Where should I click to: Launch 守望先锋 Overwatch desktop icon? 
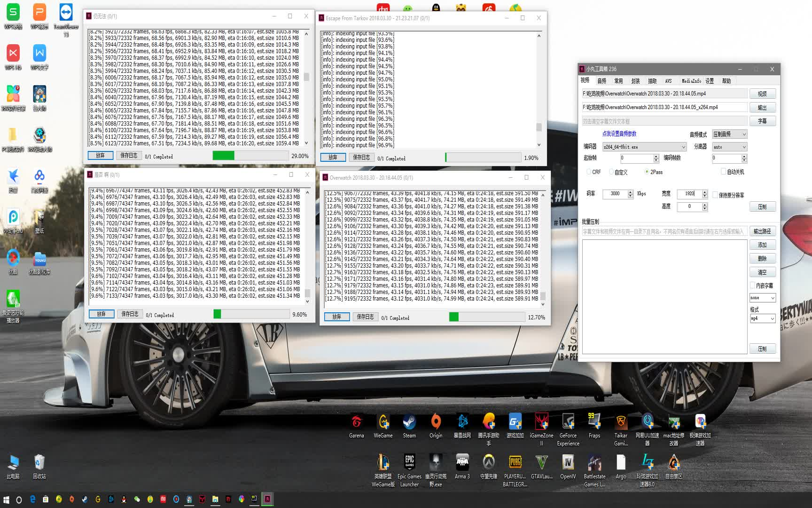489,467
